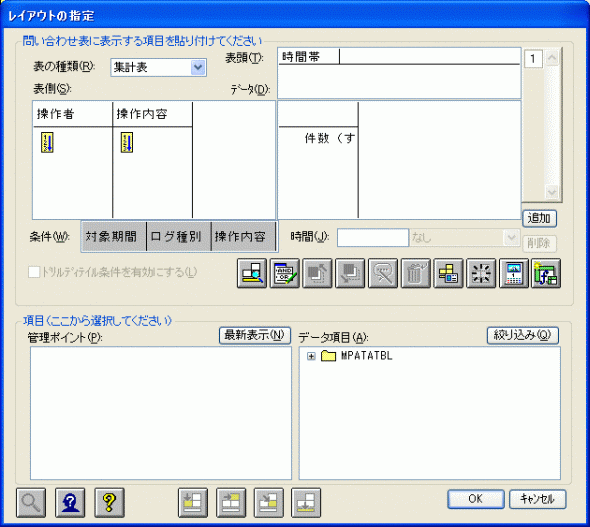Click the paste-to-condition area layout icon
Screen dimensions: 590x527
click(x=306, y=503)
